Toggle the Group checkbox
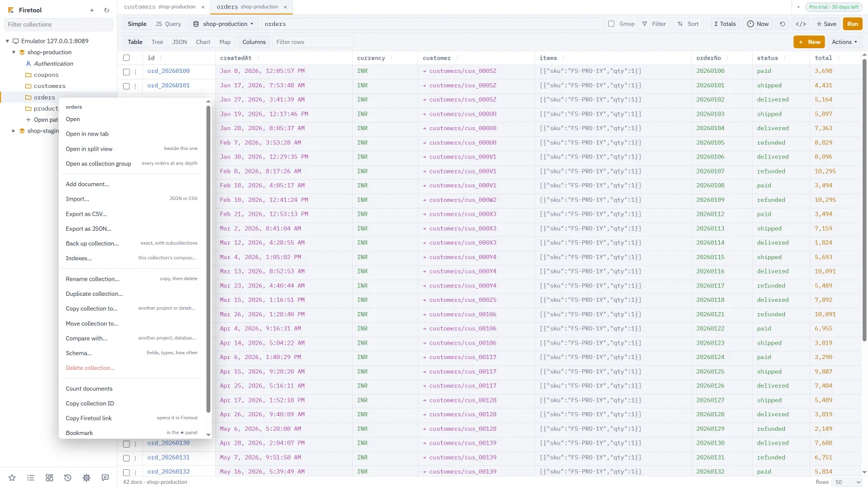The width and height of the screenshot is (868, 488). pos(611,24)
